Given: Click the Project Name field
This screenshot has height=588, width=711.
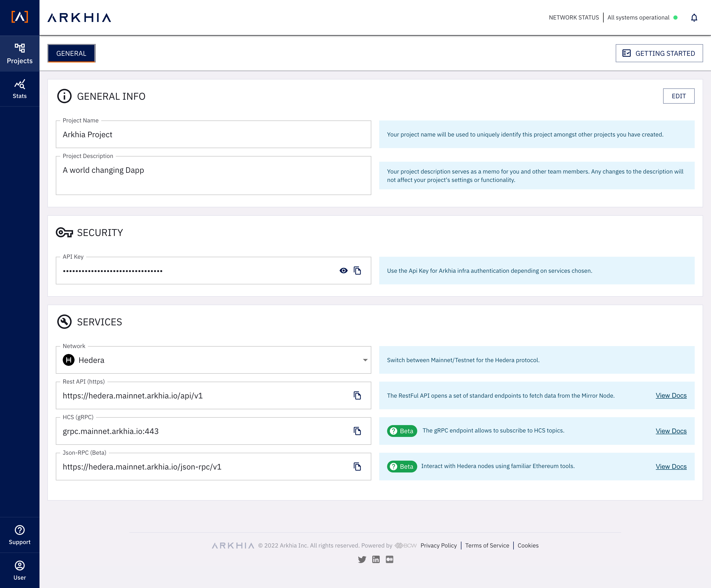Looking at the screenshot, I should (x=213, y=134).
